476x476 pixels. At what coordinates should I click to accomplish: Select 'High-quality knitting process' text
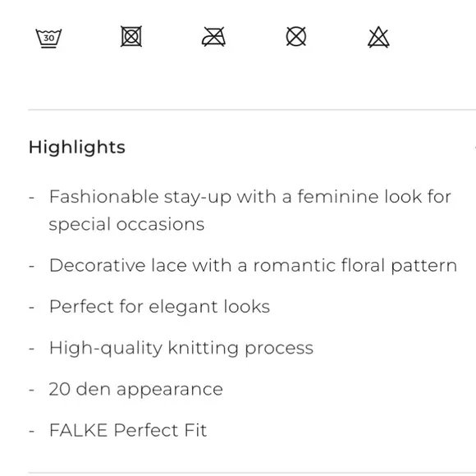pyautogui.click(x=181, y=348)
